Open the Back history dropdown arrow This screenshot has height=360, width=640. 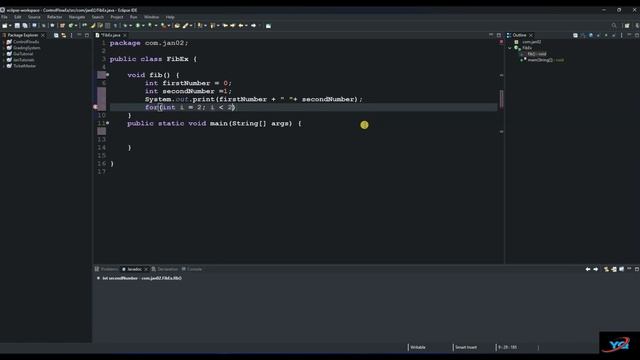[246, 26]
